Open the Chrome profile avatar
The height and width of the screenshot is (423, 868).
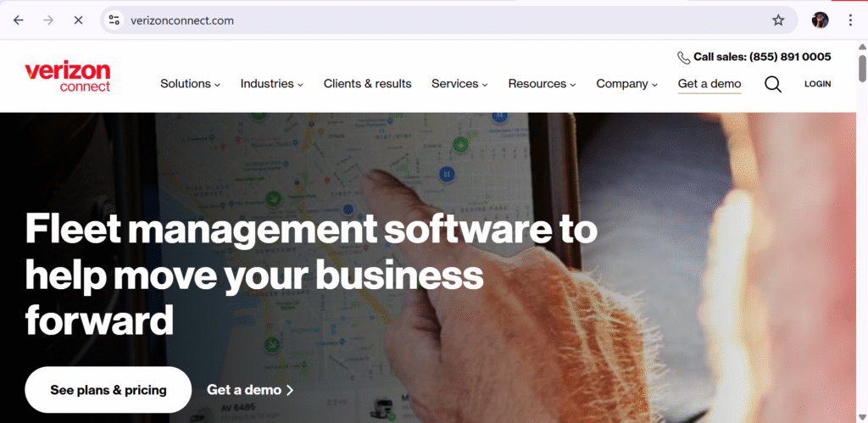(x=820, y=20)
